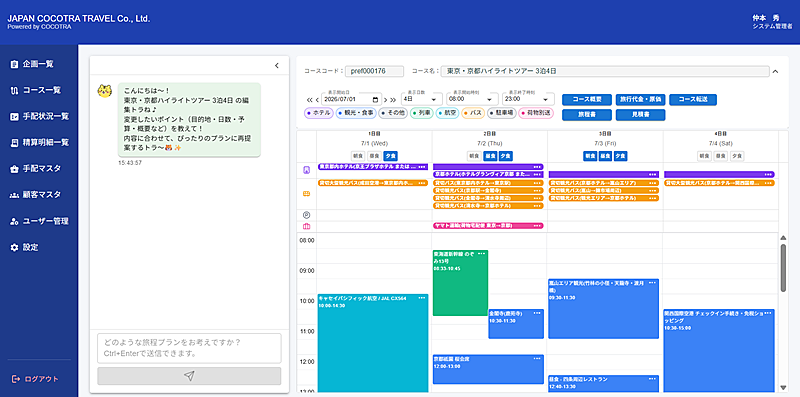
Task: Toggle the ホテル category color chip
Action: (x=318, y=113)
